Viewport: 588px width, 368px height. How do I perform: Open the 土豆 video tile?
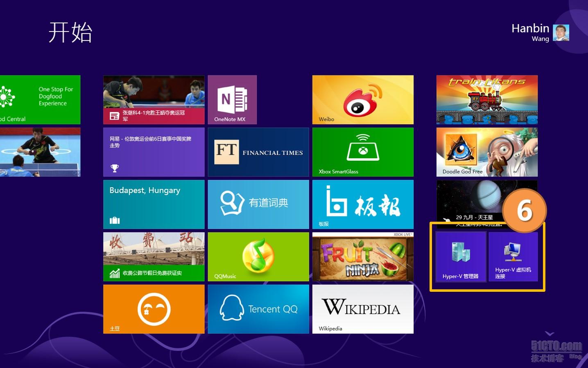(x=154, y=309)
